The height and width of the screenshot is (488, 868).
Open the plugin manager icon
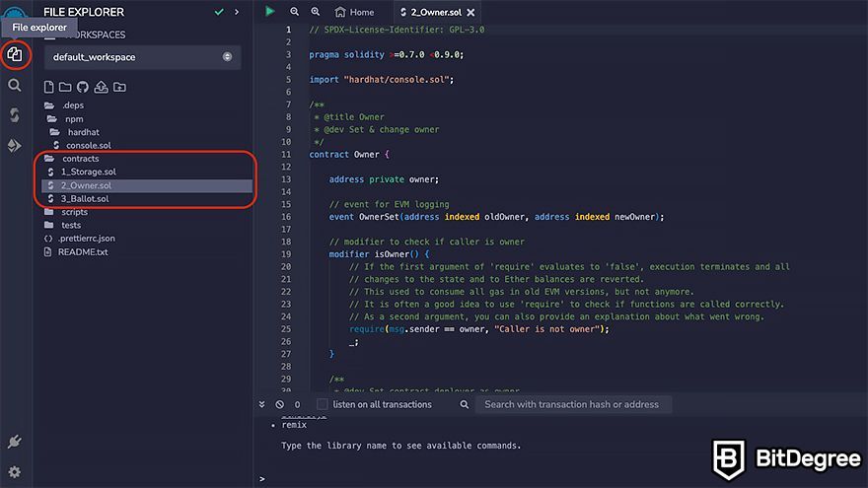(x=15, y=442)
